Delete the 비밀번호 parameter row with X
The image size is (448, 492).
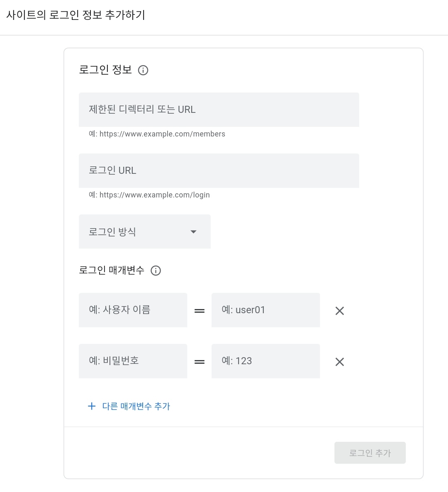click(339, 362)
